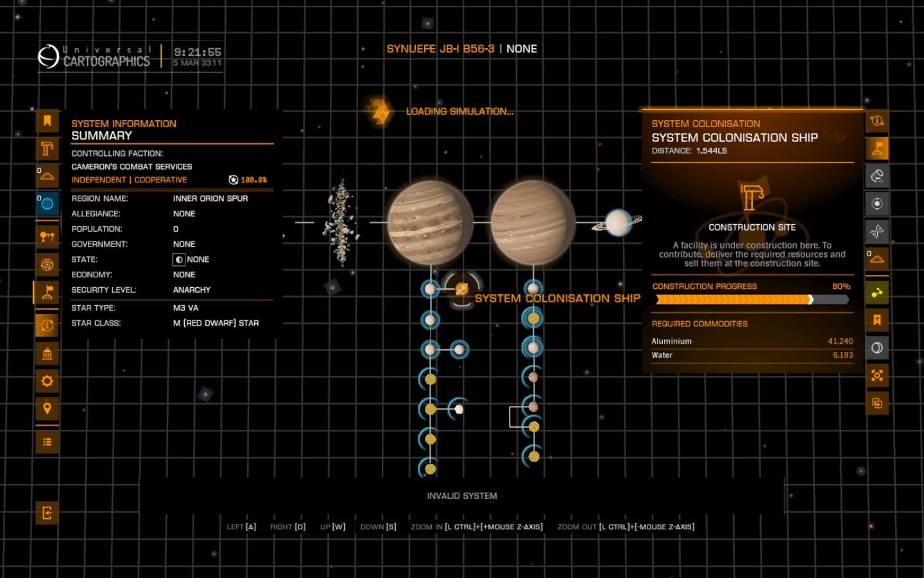The image size is (924, 578).
Task: Select the planetary orbit globe icon
Action: click(47, 264)
